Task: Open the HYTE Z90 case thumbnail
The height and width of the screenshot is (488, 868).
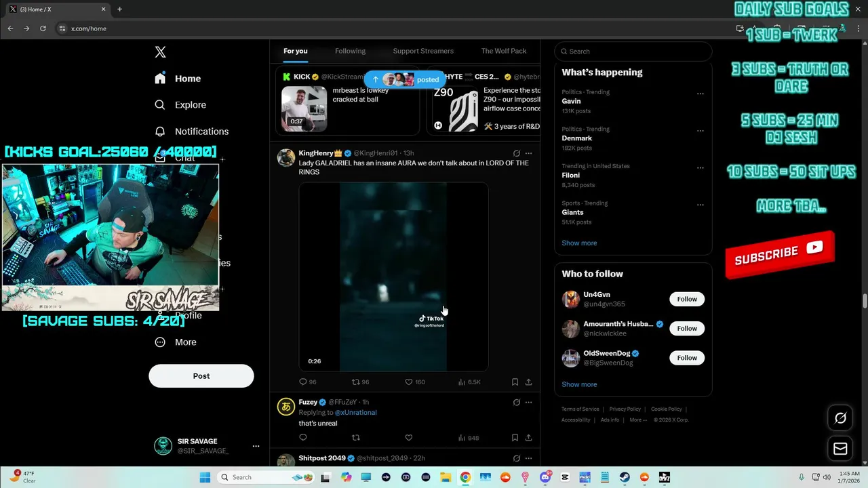Action: point(454,108)
